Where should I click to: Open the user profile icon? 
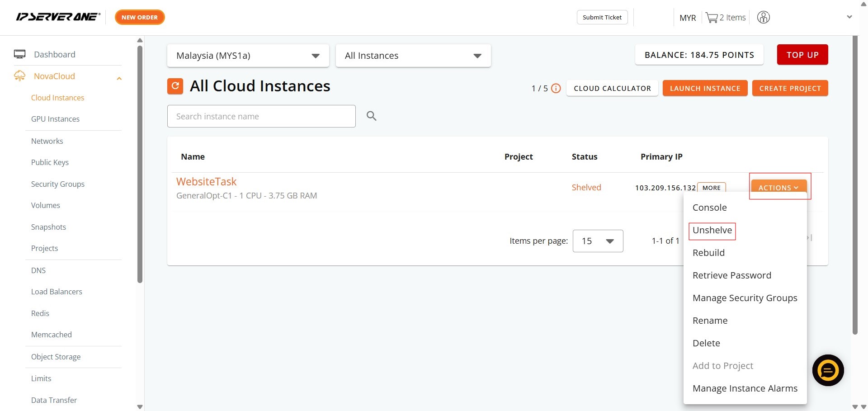pyautogui.click(x=764, y=18)
